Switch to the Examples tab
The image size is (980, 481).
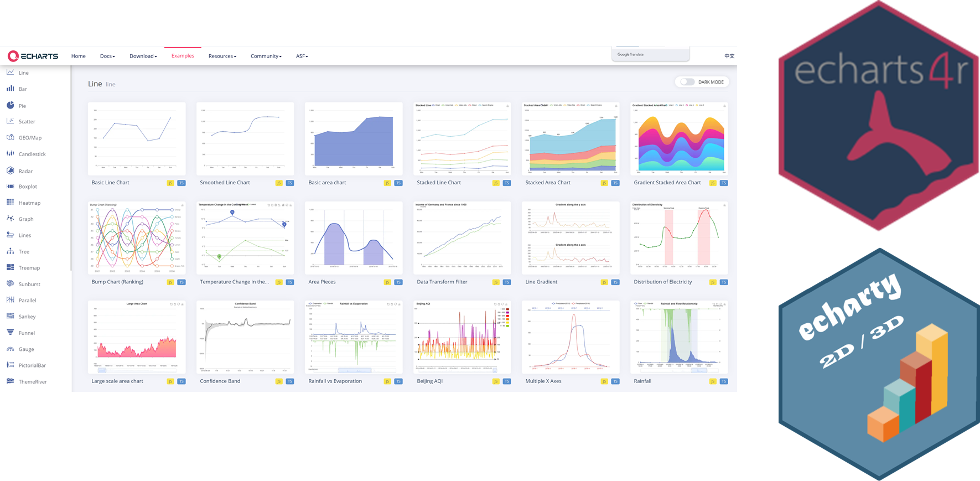(183, 56)
